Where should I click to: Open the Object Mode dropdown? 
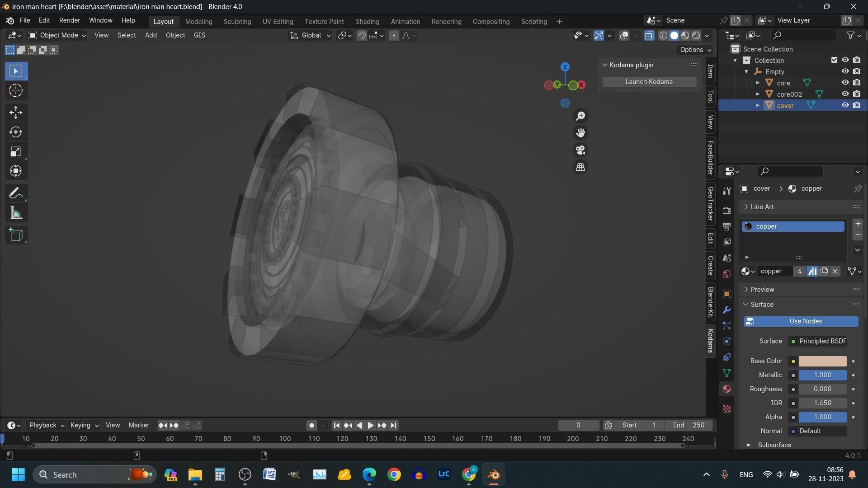coord(57,35)
